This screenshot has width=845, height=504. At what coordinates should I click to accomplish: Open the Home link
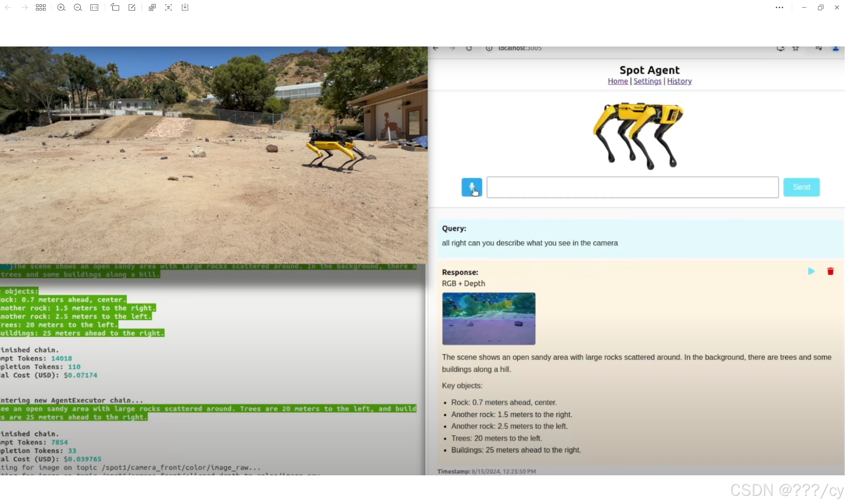pyautogui.click(x=618, y=81)
